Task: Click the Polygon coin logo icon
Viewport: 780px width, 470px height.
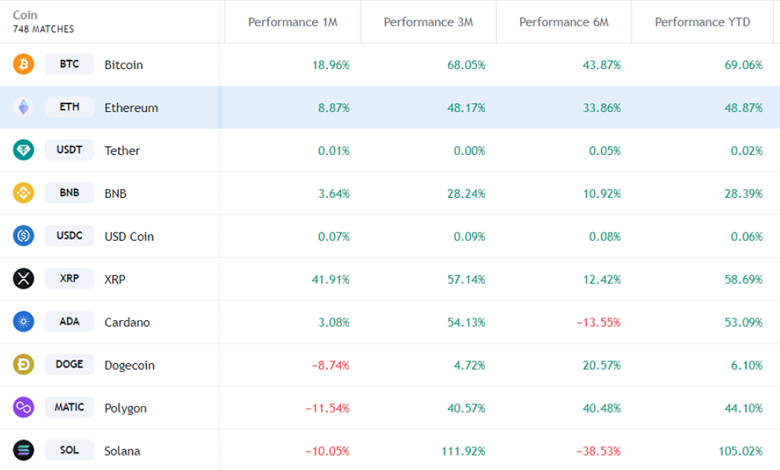Action: tap(23, 408)
